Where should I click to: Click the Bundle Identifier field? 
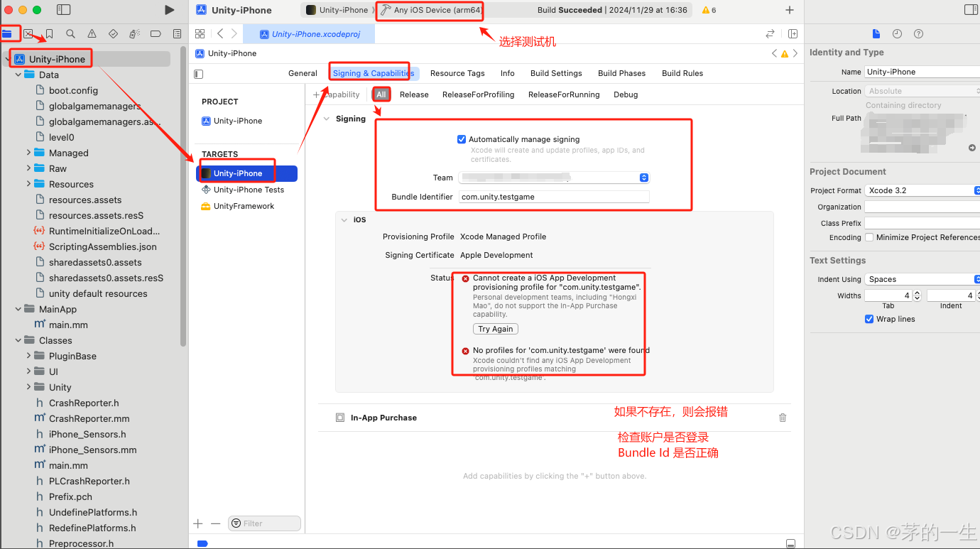tap(553, 197)
